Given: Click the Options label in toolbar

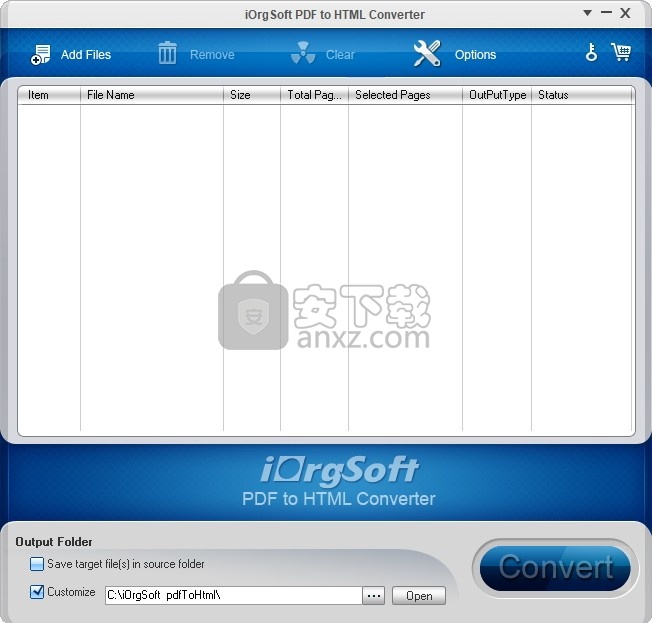Looking at the screenshot, I should click(475, 54).
